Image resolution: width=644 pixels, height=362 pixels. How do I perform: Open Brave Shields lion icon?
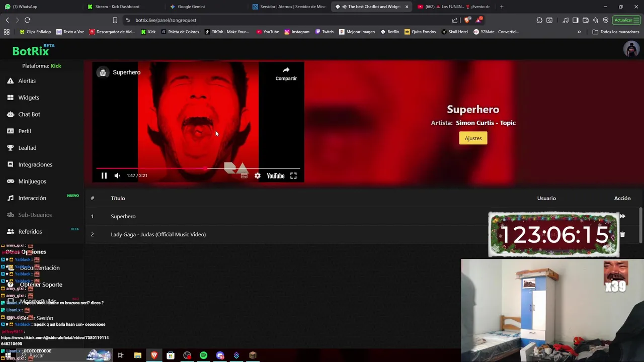click(467, 20)
